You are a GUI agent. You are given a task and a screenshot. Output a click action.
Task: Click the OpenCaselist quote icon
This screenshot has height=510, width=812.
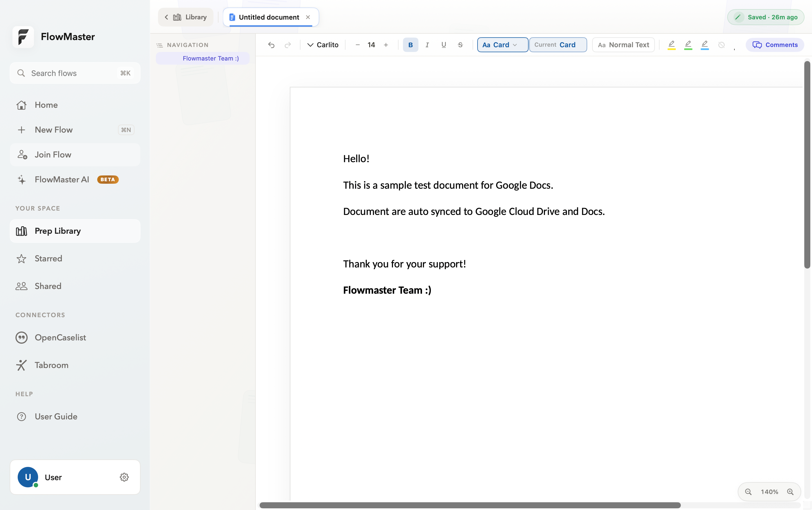pos(21,338)
